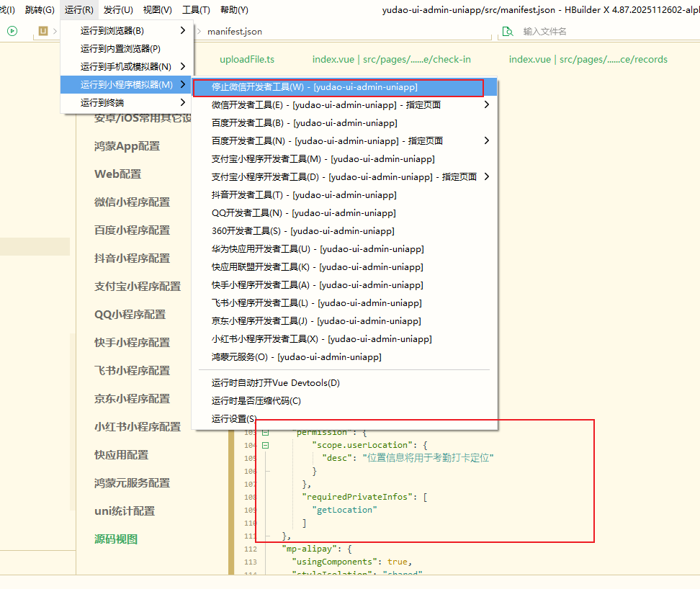Toggle 运行时自动打开Vue Devtools option
This screenshot has height=589, width=700.
[x=275, y=383]
